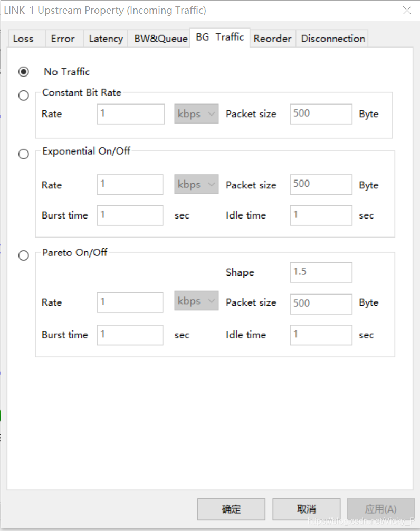Close the LINK_1 Upstream Property dialog
The height and width of the screenshot is (531, 420).
[407, 11]
